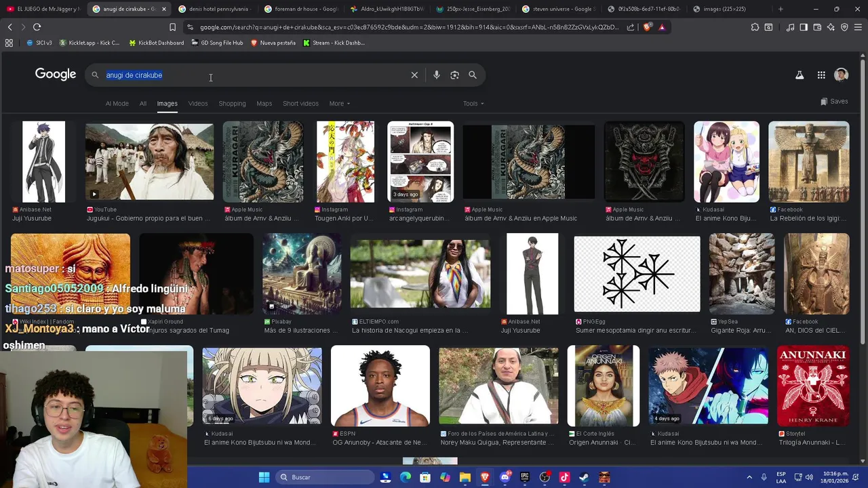This screenshot has height=488, width=868.
Task: Open the Brave Wallet icon
Action: 817,27
